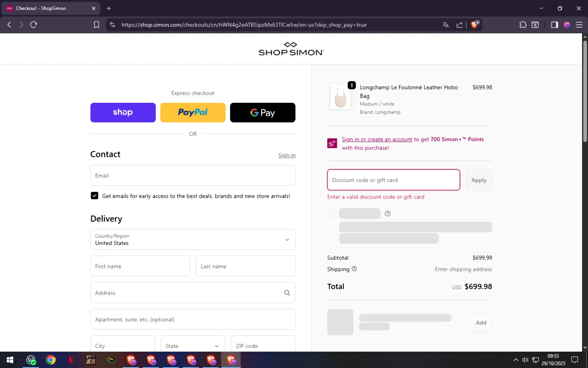Click the tab search icon in toolbar
This screenshot has height=368, width=588.
coord(535,25)
